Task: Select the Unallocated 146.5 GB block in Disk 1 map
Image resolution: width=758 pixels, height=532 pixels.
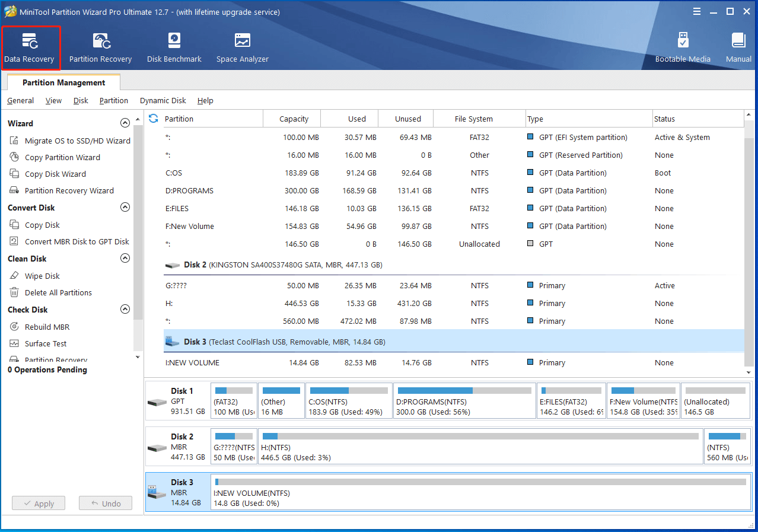Action: [x=715, y=401]
